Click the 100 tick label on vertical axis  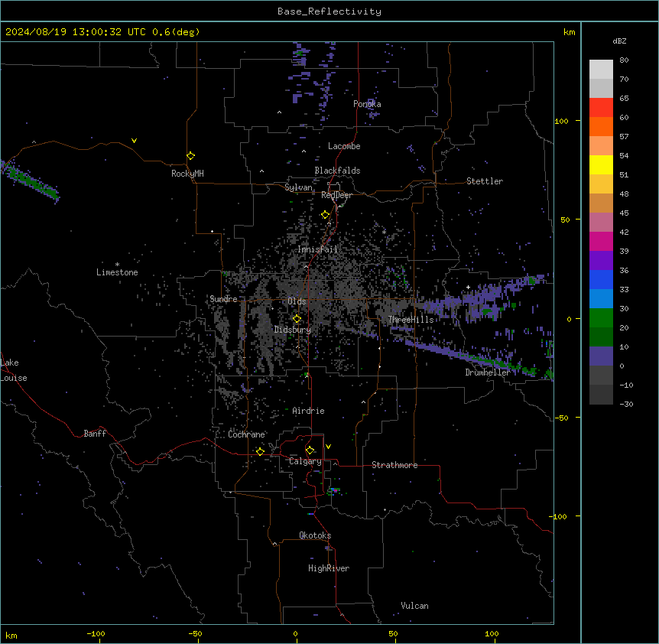click(x=561, y=121)
